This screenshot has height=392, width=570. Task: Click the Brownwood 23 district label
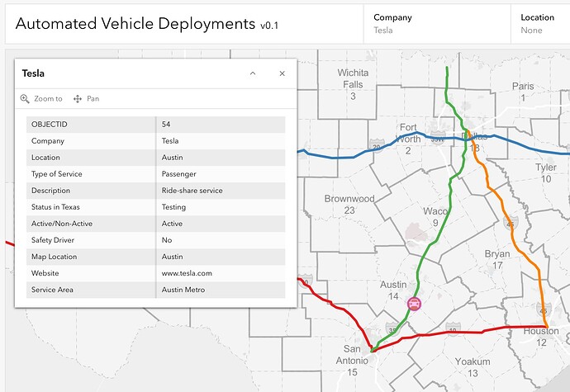pyautogui.click(x=349, y=204)
